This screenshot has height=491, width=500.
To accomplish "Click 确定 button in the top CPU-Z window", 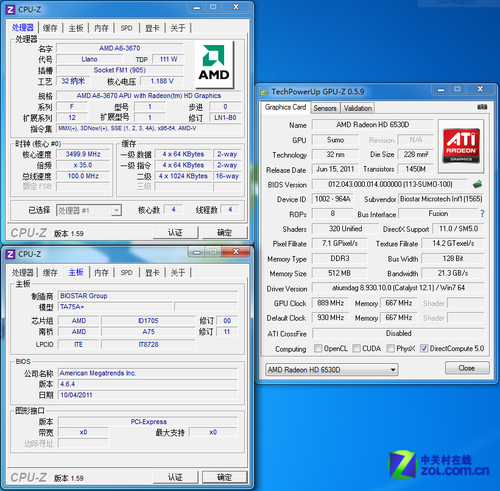I will (x=224, y=232).
